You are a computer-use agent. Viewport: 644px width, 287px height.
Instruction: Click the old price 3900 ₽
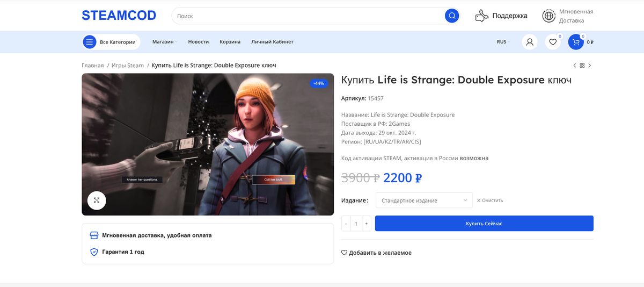pyautogui.click(x=361, y=178)
